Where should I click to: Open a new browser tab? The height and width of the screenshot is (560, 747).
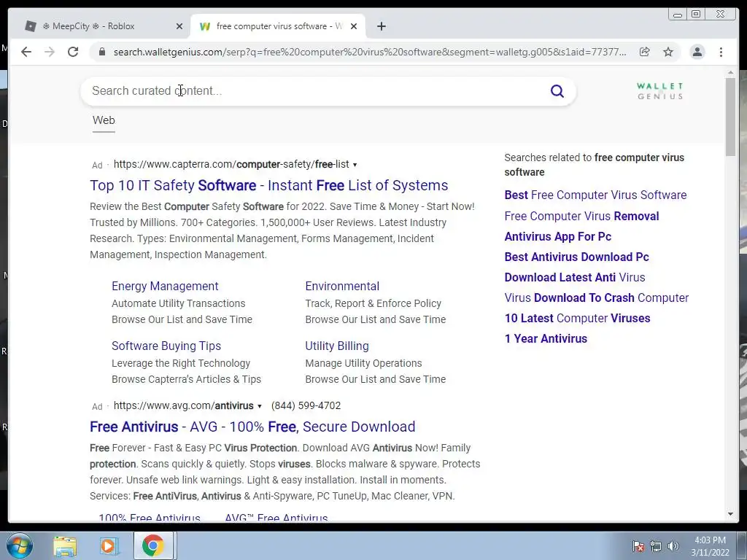click(381, 26)
